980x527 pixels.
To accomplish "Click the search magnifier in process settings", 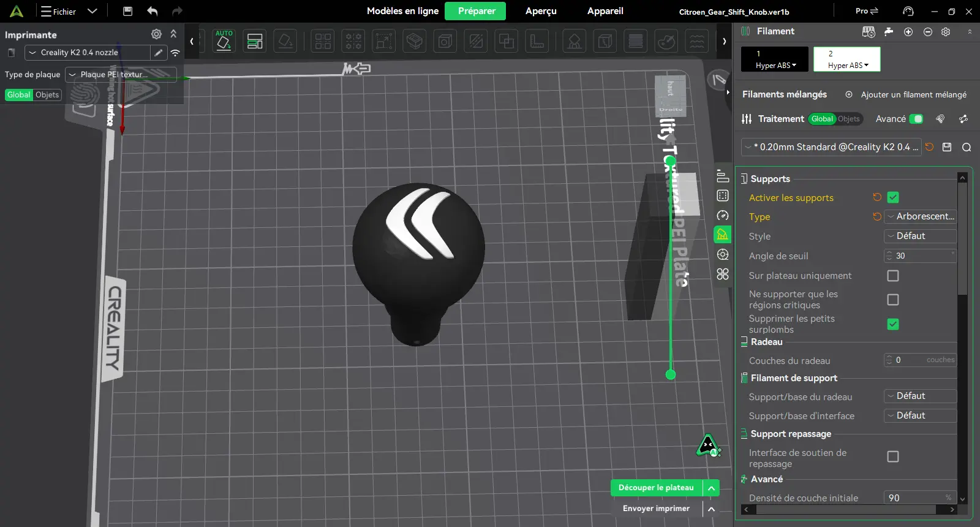I will click(967, 147).
